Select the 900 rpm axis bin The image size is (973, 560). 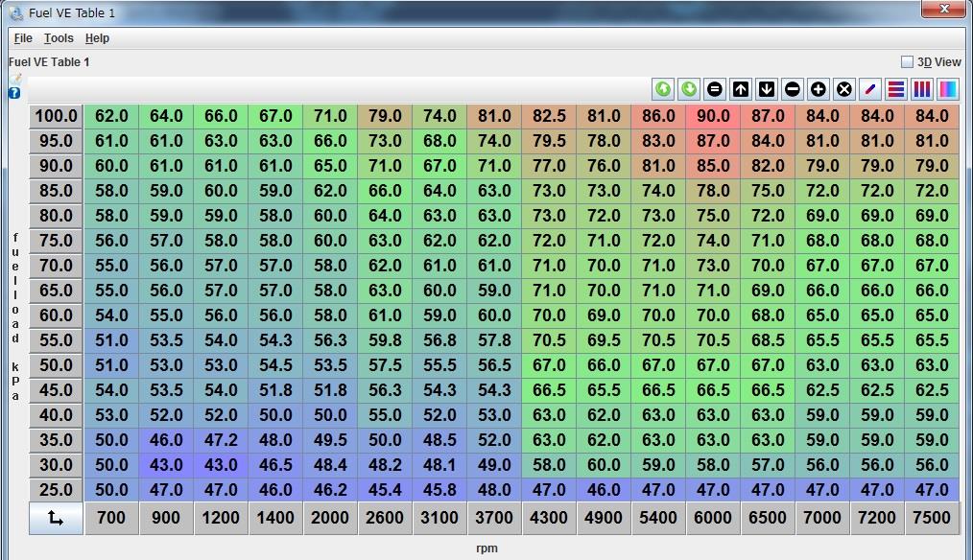coord(166,518)
